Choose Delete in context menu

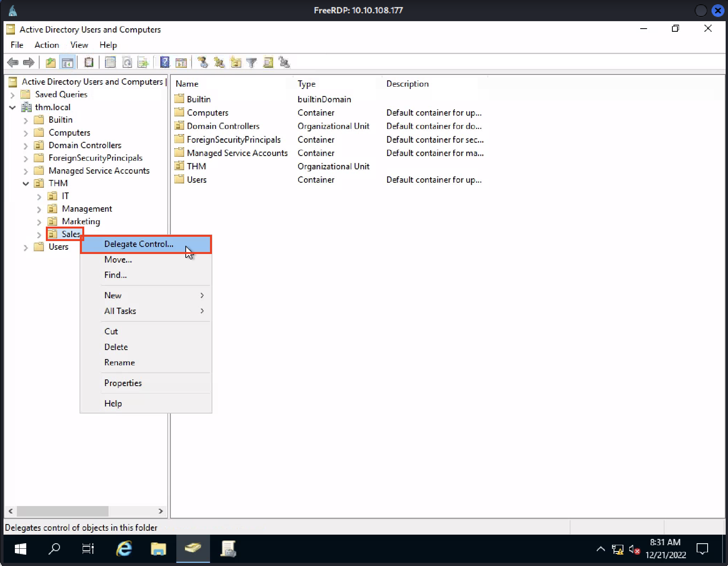[x=146, y=347]
